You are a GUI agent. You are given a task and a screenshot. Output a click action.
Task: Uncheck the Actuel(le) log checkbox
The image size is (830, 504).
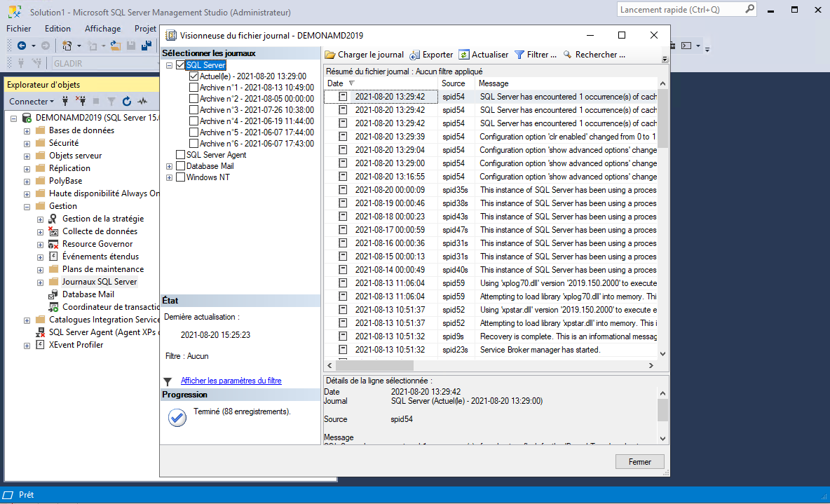coord(193,76)
